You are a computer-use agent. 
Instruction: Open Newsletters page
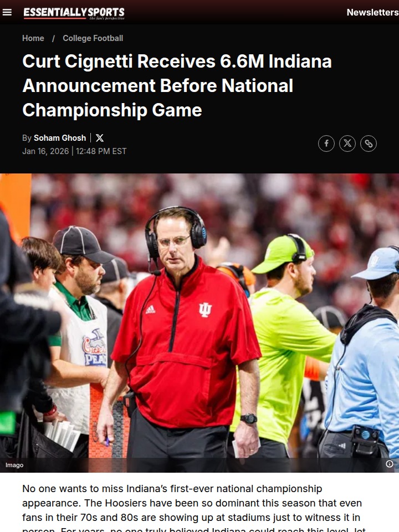[372, 12]
